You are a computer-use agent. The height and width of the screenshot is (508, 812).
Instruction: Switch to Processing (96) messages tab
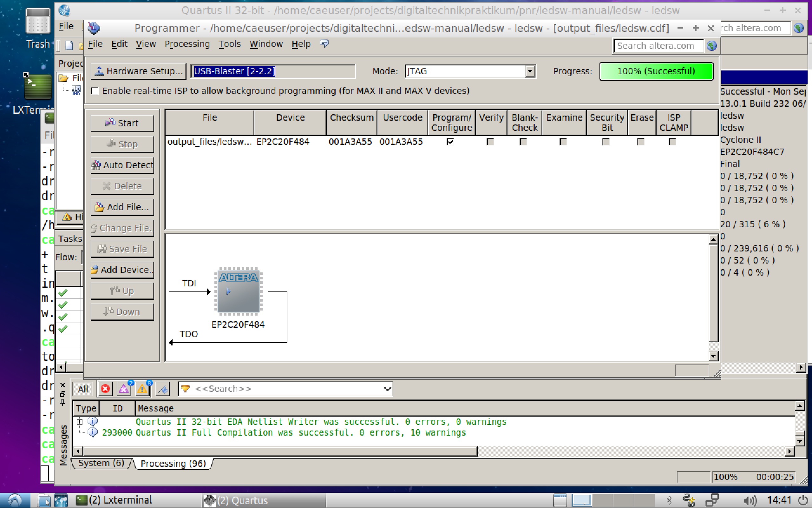(173, 463)
